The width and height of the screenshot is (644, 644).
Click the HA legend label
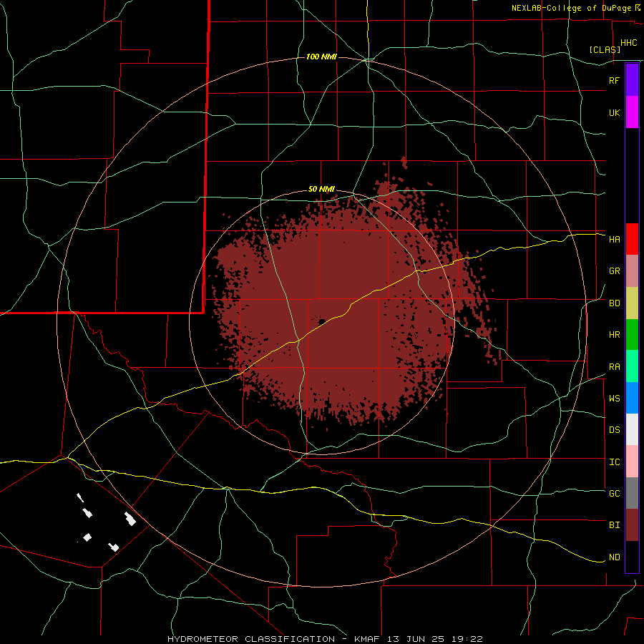tap(614, 239)
